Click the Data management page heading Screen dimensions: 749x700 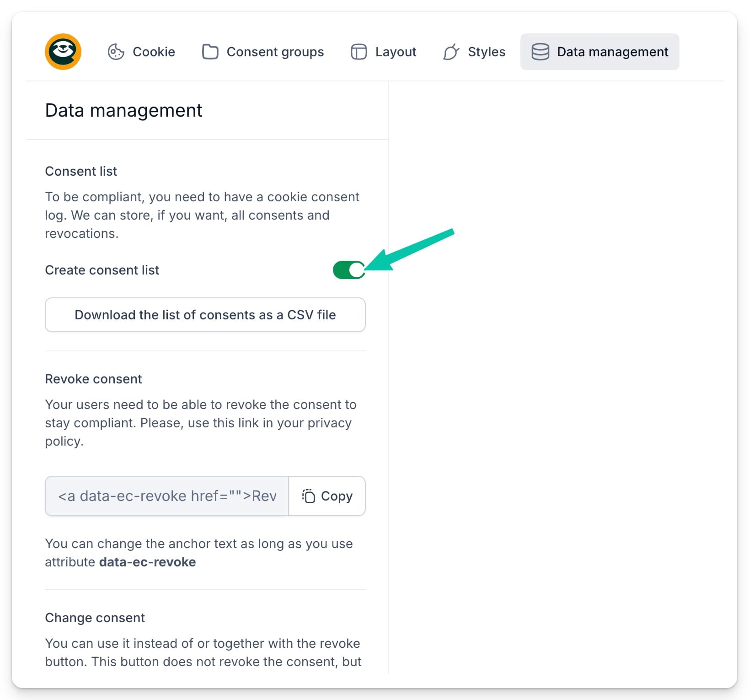(x=123, y=110)
